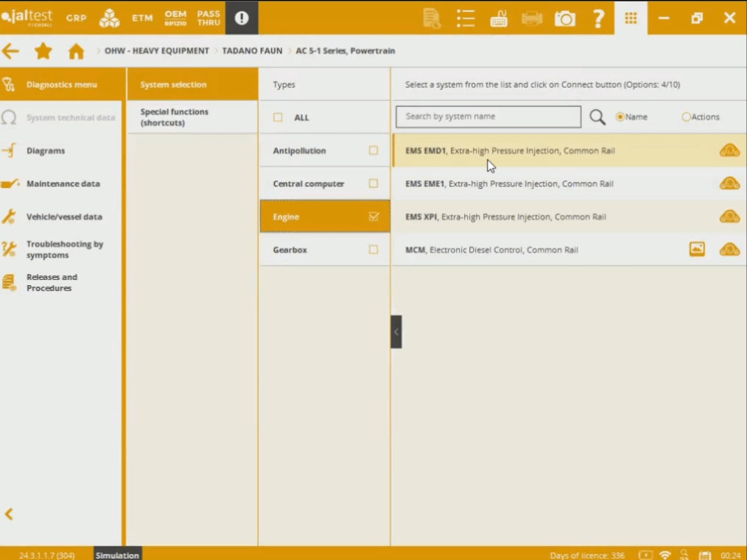
Task: Open Maintenance data in sidebar
Action: click(61, 183)
